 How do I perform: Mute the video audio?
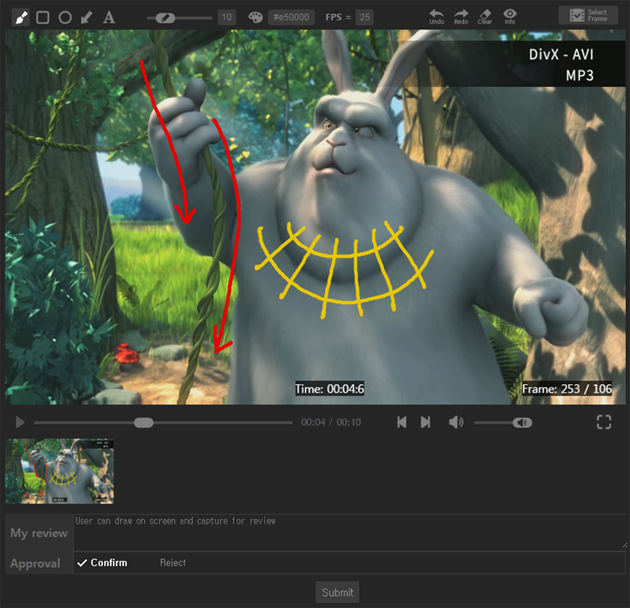tap(456, 423)
